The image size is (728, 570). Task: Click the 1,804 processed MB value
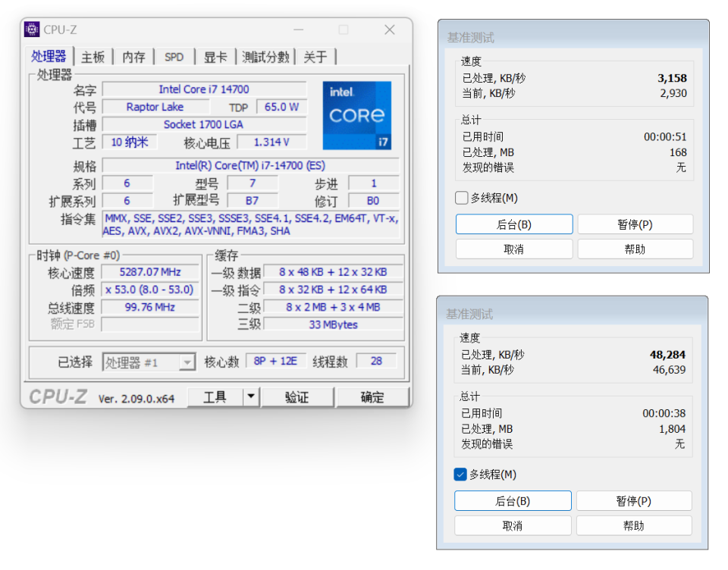tap(672, 429)
